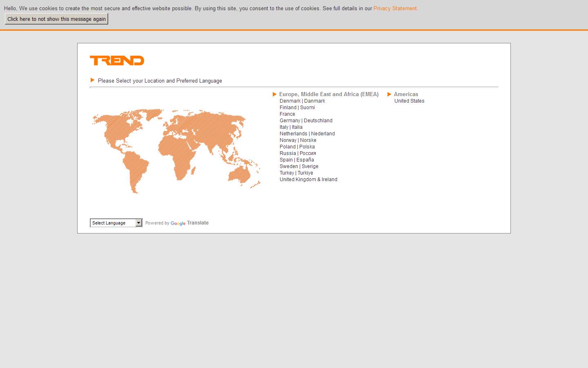Click the orange arrow beside Americas heading

(x=389, y=94)
